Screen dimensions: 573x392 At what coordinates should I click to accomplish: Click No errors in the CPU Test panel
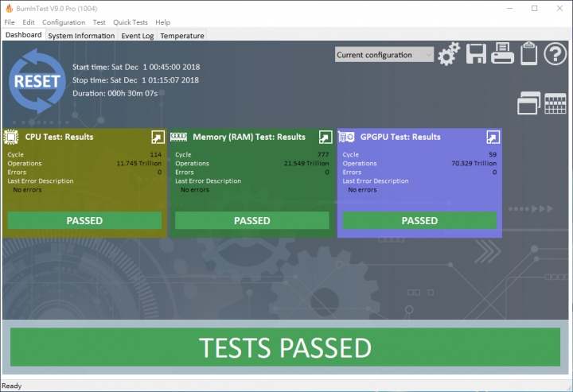pos(27,190)
